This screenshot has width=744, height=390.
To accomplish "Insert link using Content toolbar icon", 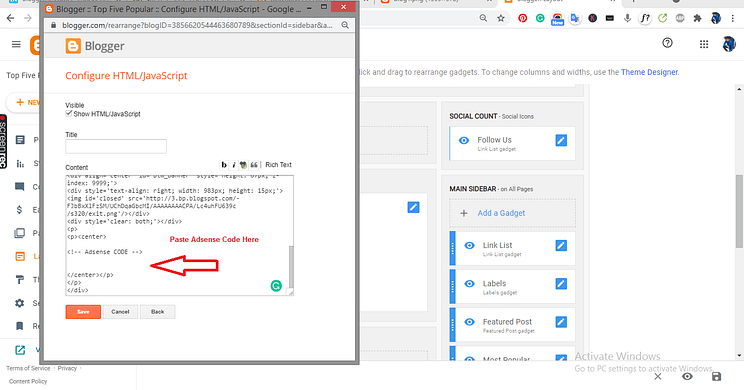I will tap(243, 165).
